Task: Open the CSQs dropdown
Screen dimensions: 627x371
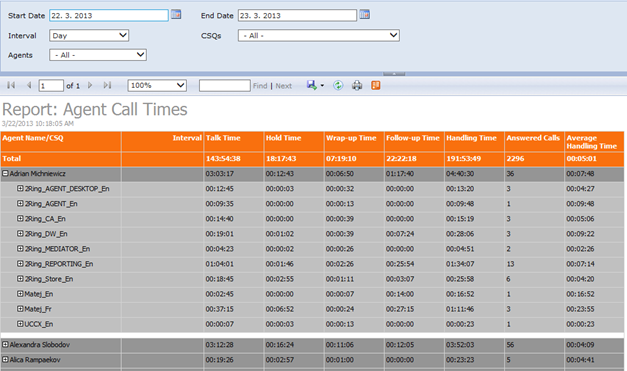Action: [x=319, y=36]
